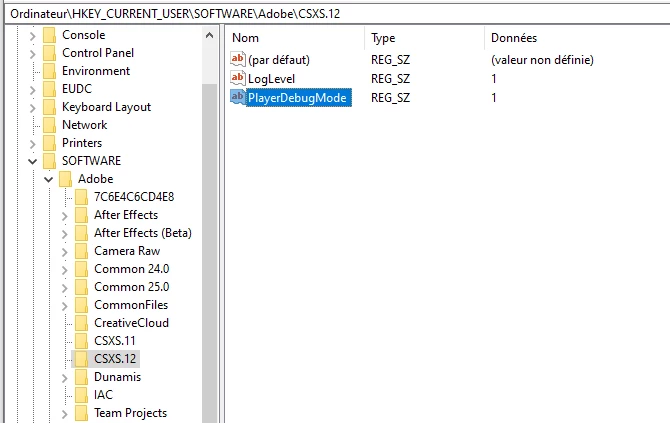Click the REG_SZ type of LogLevel
The height and width of the screenshot is (423, 670).
tap(391, 79)
